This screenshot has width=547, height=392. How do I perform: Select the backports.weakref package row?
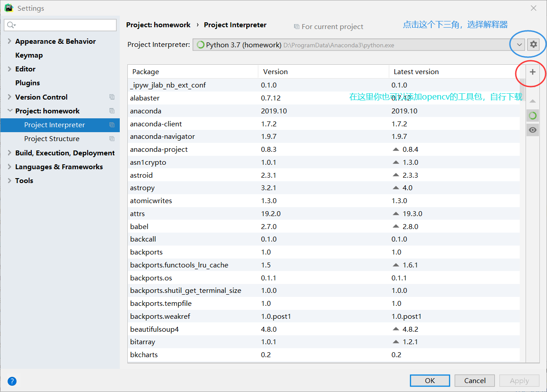[x=324, y=316]
